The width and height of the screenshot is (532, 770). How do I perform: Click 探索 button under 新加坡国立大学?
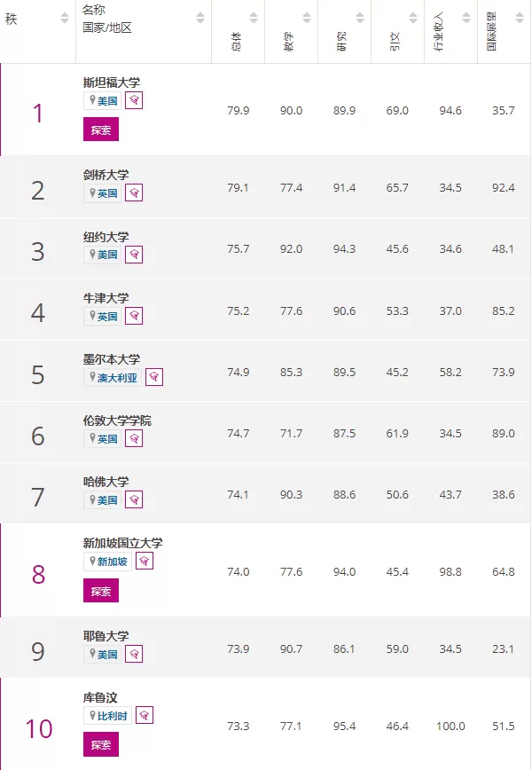[101, 591]
